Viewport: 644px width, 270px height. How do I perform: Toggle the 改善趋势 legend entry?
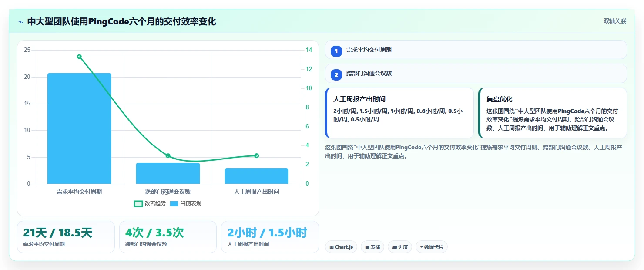(150, 203)
